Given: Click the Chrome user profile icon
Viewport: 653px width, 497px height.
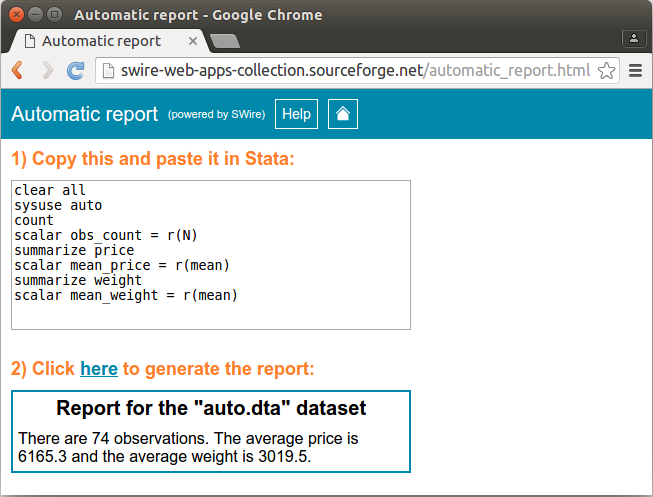Looking at the screenshot, I should click(x=633, y=38).
